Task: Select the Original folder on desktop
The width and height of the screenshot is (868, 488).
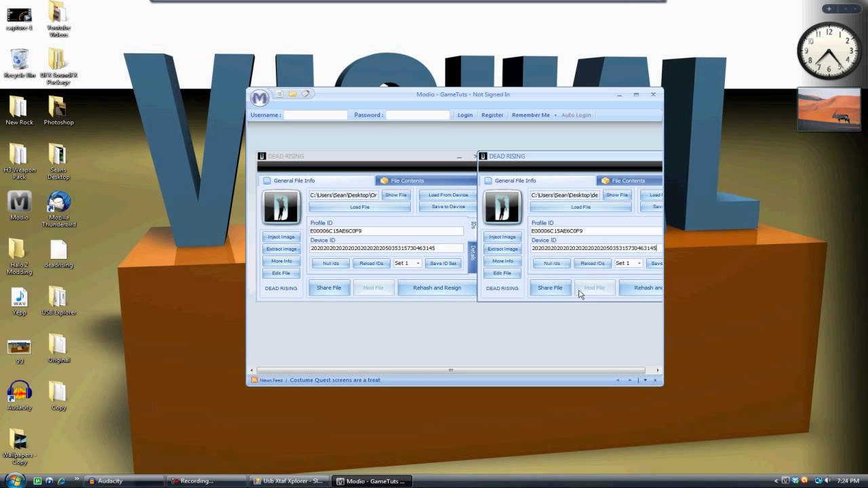Action: point(58,348)
